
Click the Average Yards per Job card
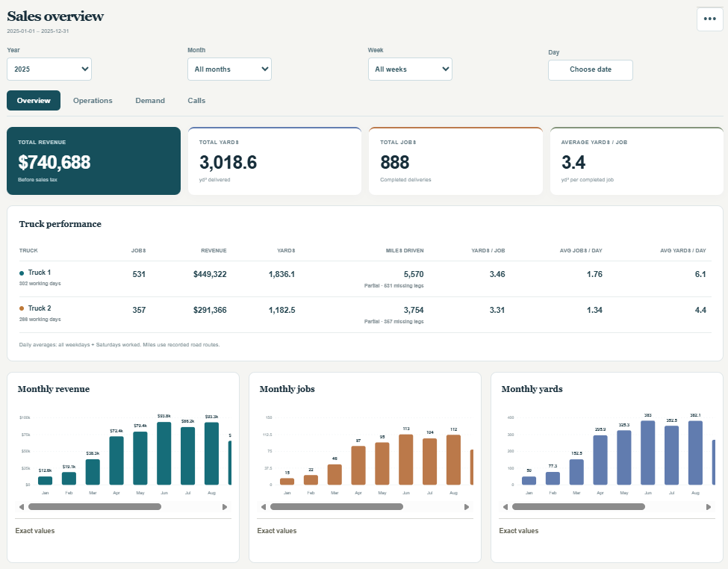tap(637, 161)
